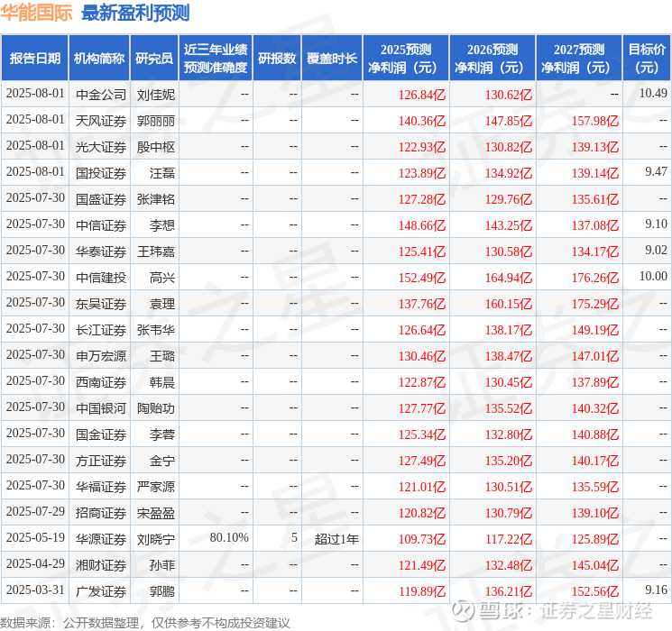This screenshot has height=631, width=672.
Task: Select institution 中金公司
Action: click(101, 95)
